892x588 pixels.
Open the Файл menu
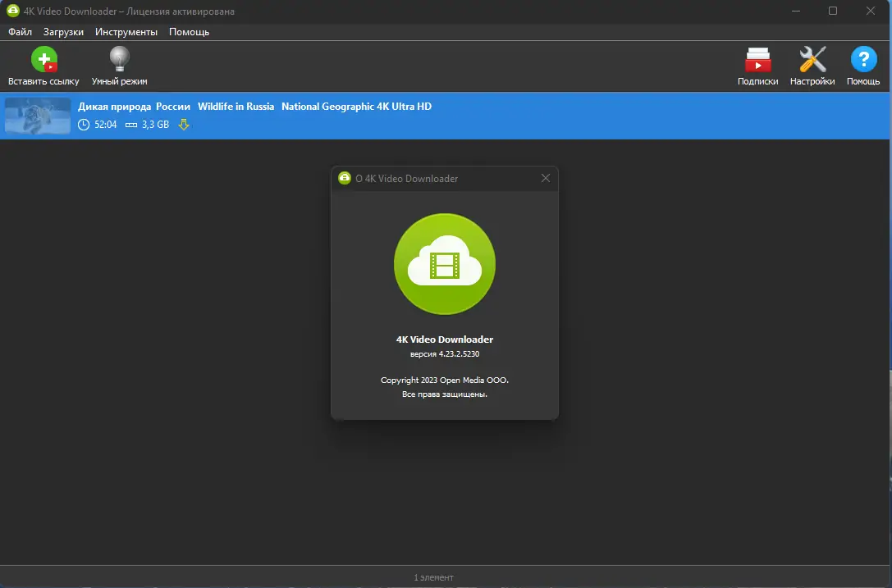pyautogui.click(x=20, y=31)
